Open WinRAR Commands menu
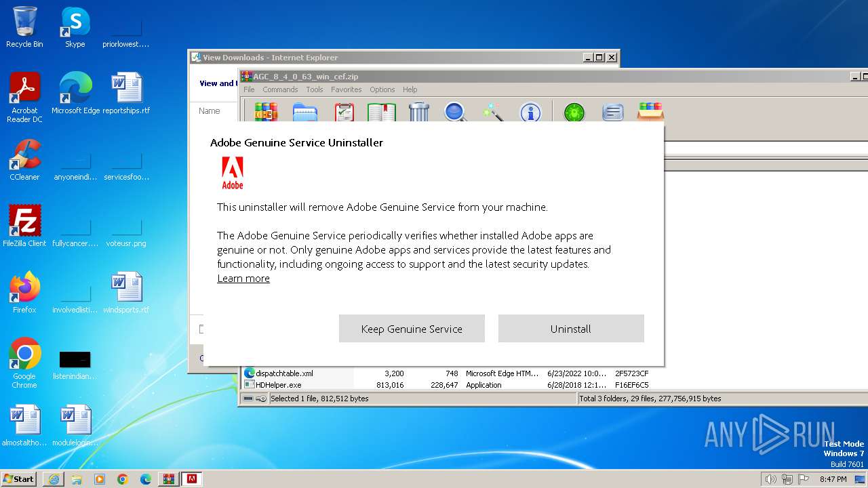Viewport: 868px width, 488px height. pos(280,89)
